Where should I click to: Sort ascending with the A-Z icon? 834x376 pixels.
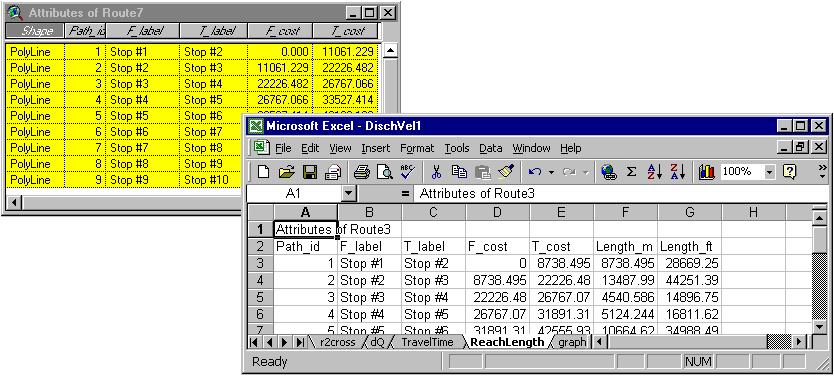coord(654,172)
